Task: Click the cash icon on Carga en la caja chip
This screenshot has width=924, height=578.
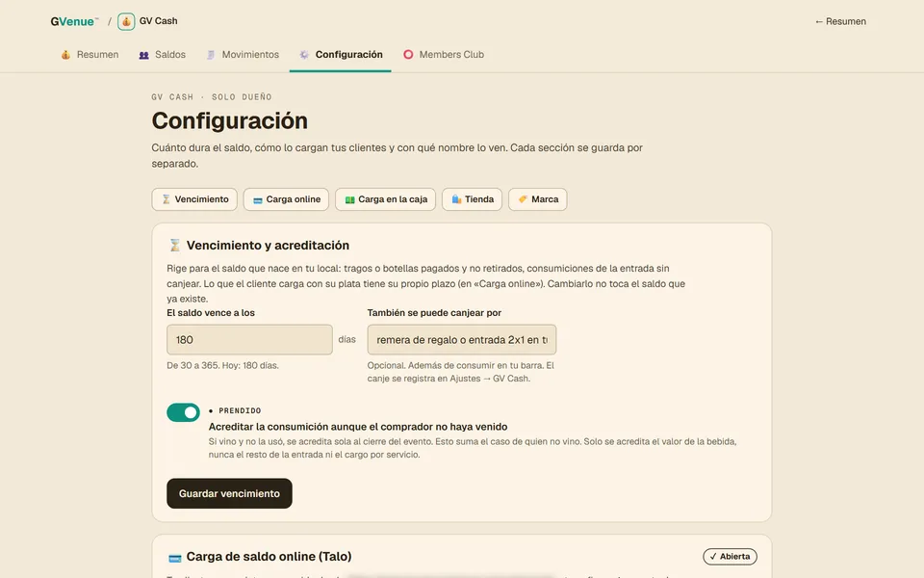Action: pyautogui.click(x=349, y=200)
